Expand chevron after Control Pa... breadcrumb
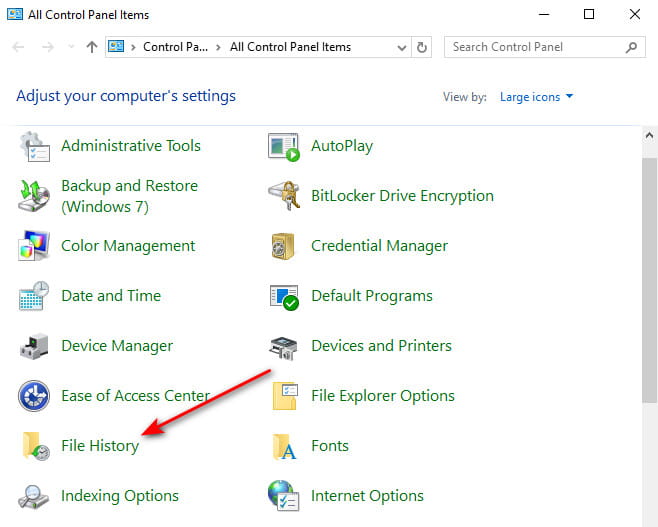The image size is (658, 527). click(x=218, y=47)
